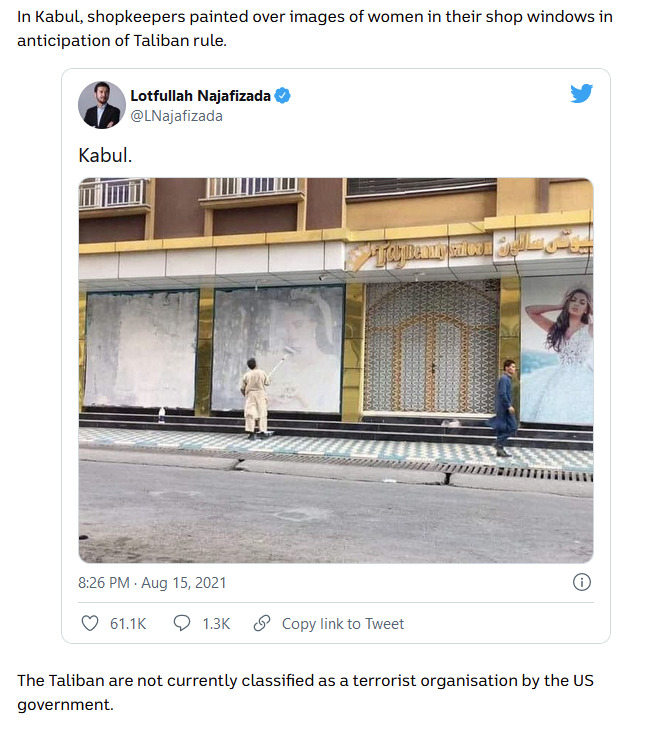Screen dimensions: 653x736
Task: Click the blue verified badge
Action: (282, 96)
